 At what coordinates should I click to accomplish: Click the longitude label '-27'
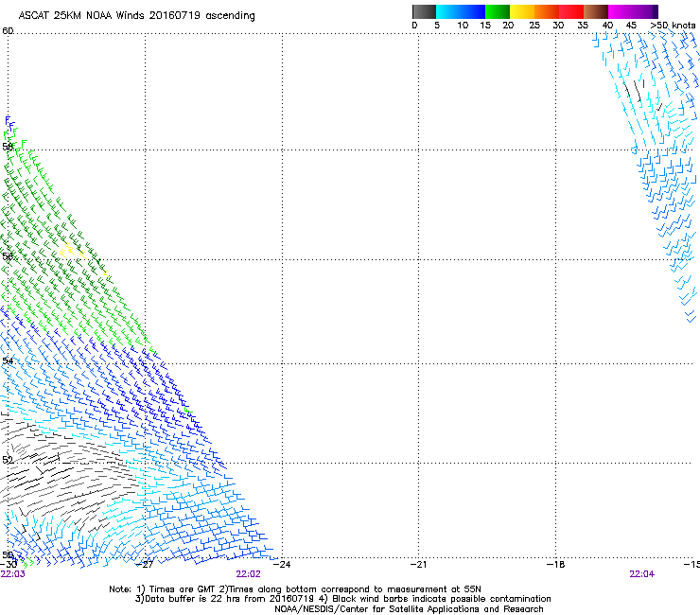(145, 564)
